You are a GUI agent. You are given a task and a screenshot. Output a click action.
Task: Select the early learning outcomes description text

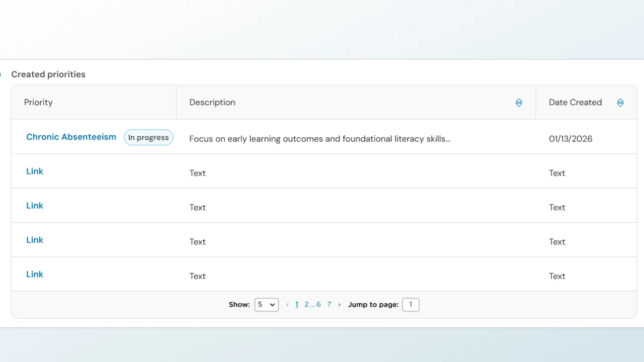coord(319,139)
